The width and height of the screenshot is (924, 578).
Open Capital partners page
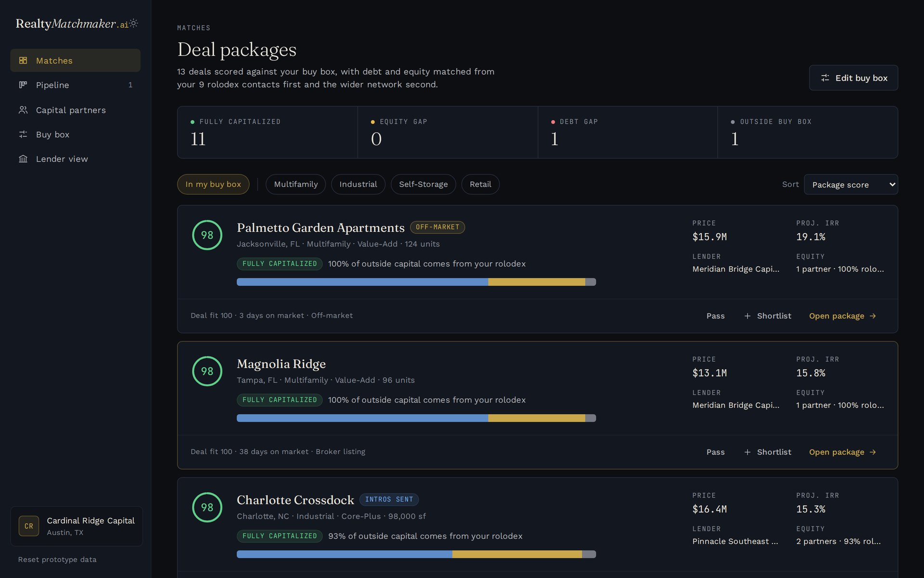point(76,110)
